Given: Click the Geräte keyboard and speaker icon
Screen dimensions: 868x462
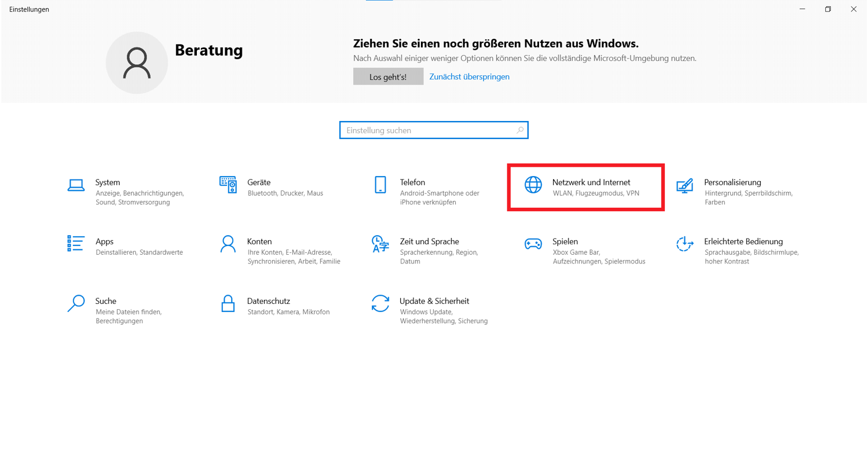Looking at the screenshot, I should point(228,185).
